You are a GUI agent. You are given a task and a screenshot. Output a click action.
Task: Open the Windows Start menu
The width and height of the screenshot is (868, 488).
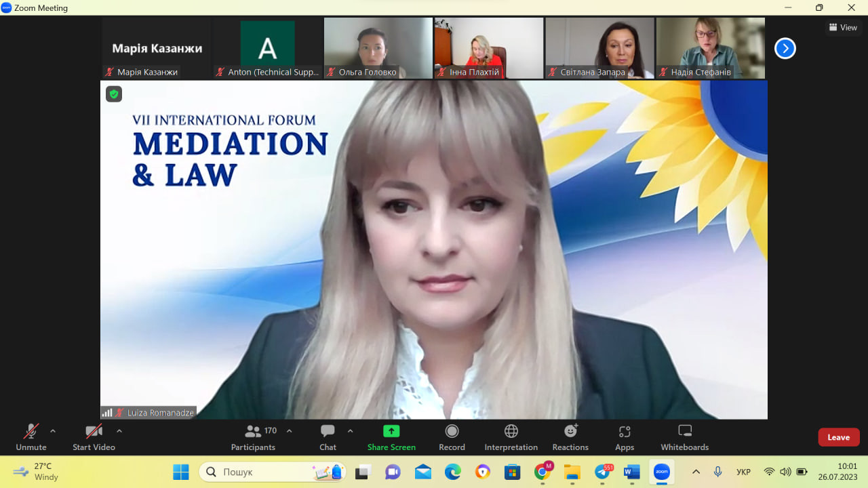point(181,472)
